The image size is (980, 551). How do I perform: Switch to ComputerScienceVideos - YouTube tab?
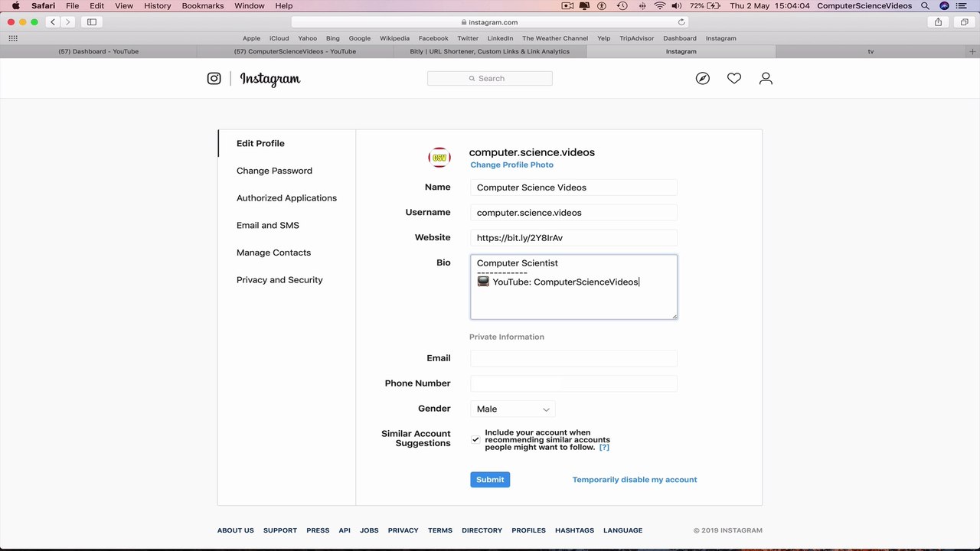click(x=295, y=51)
